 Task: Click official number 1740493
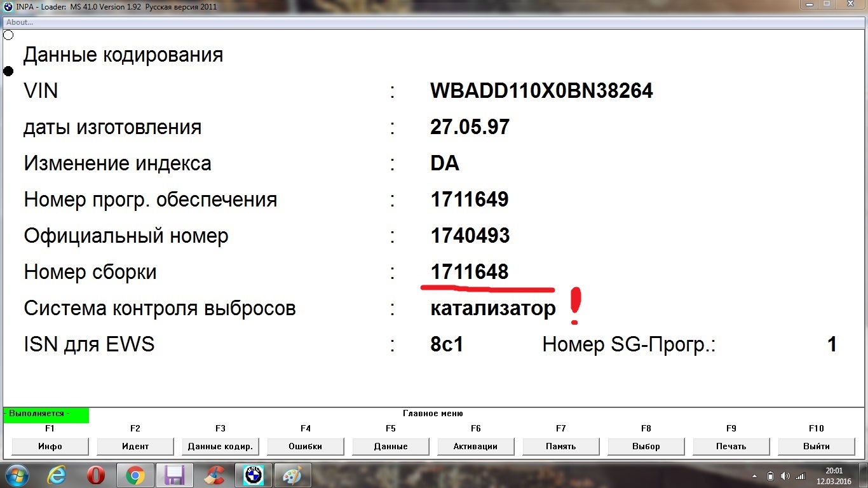pos(470,236)
